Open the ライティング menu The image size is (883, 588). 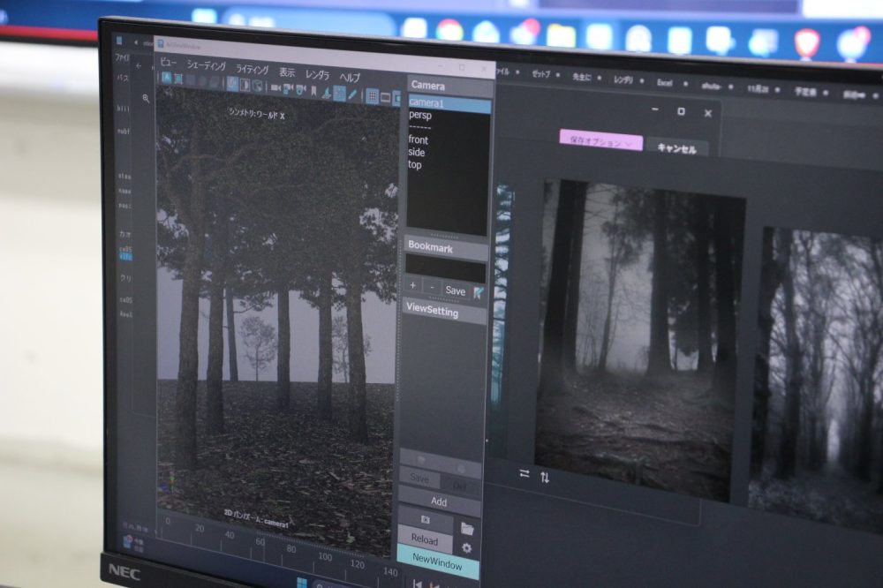coord(252,69)
